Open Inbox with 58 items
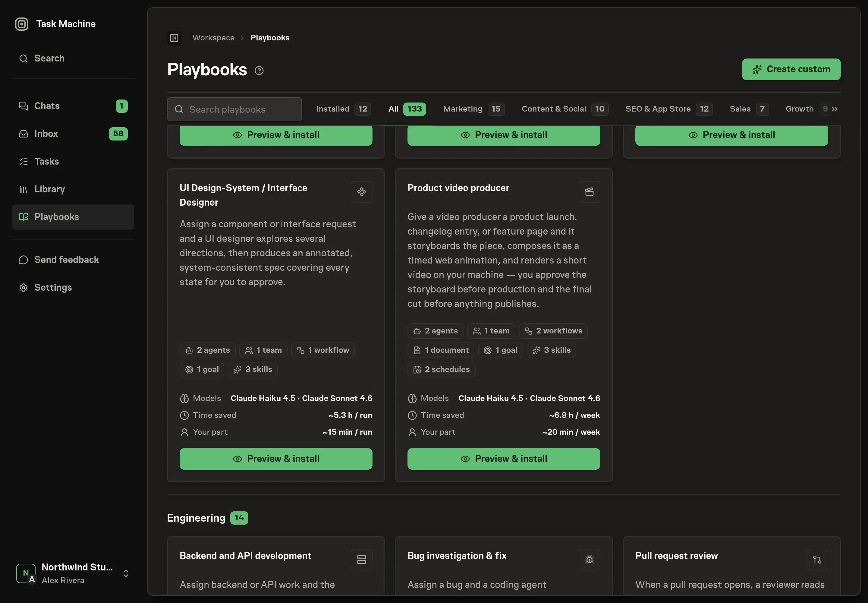Viewport: 868px width, 603px height. pyautogui.click(x=73, y=134)
